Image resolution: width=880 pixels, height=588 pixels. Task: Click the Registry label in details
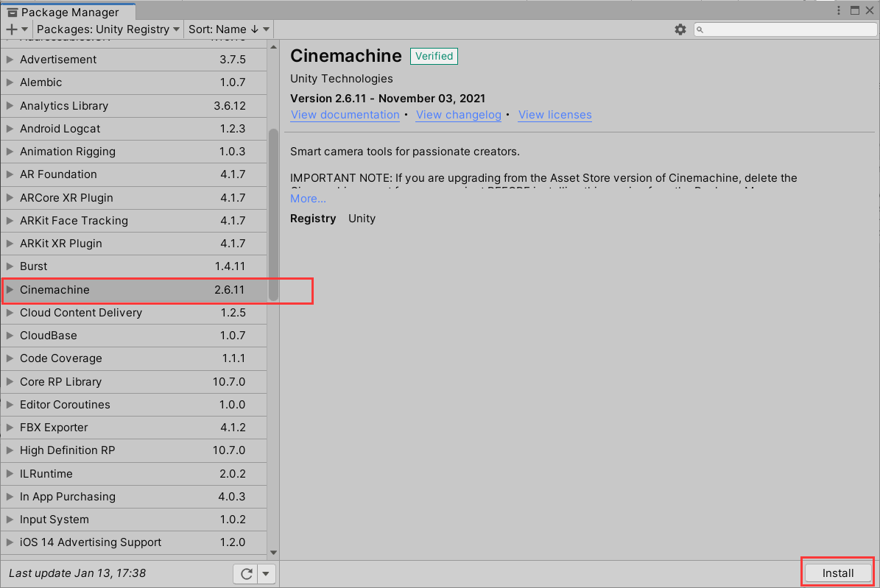[313, 219]
